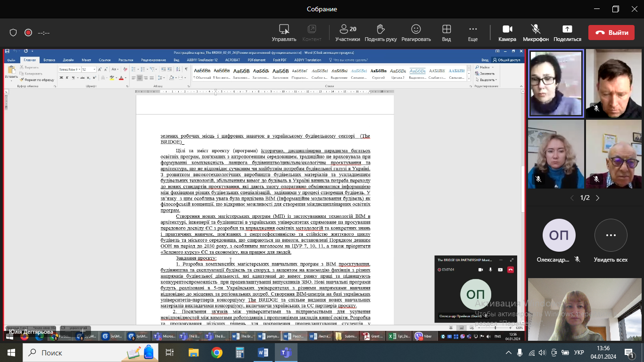Open the Участники participants list
Screen dimensions: 644x362
coord(347,33)
